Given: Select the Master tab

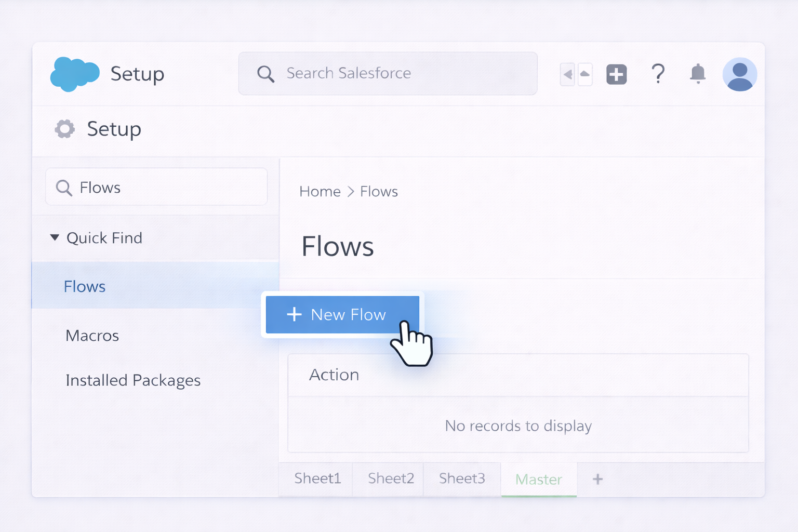Looking at the screenshot, I should [539, 479].
